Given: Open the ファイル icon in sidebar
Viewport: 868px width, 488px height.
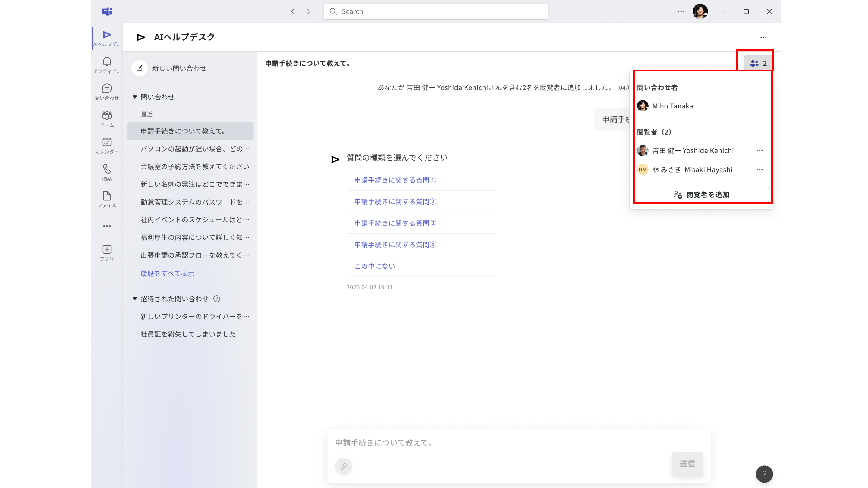Looking at the screenshot, I should coord(107,199).
